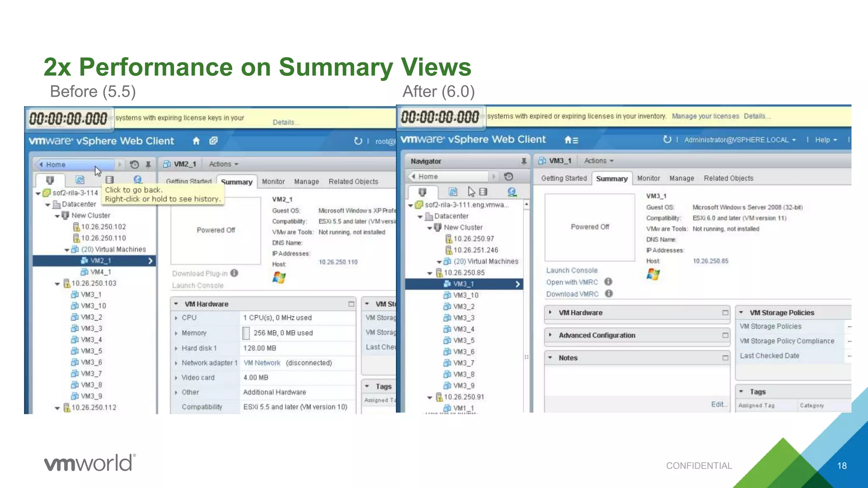Collapse right Notes panel
868x488 pixels.
click(x=550, y=358)
